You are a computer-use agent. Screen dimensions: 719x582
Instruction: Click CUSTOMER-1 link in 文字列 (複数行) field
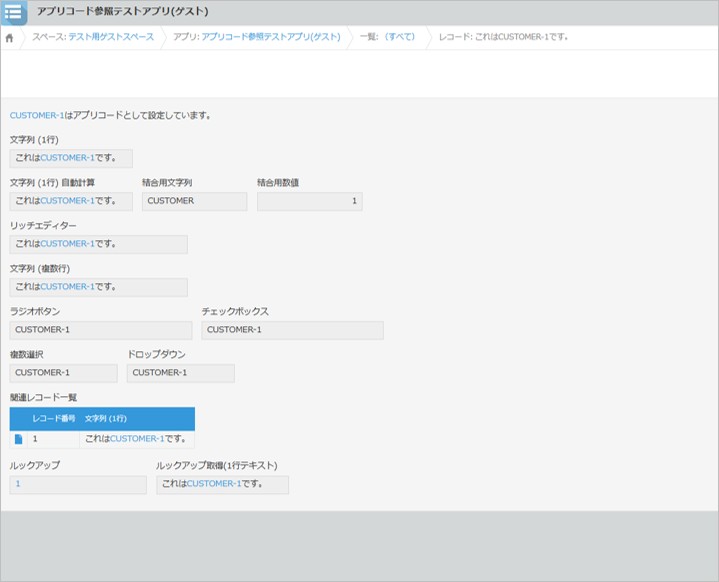67,287
